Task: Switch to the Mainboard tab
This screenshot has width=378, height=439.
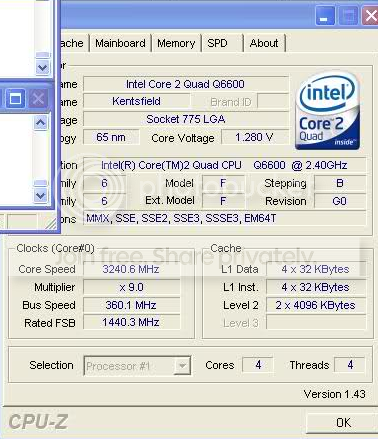Action: click(120, 43)
